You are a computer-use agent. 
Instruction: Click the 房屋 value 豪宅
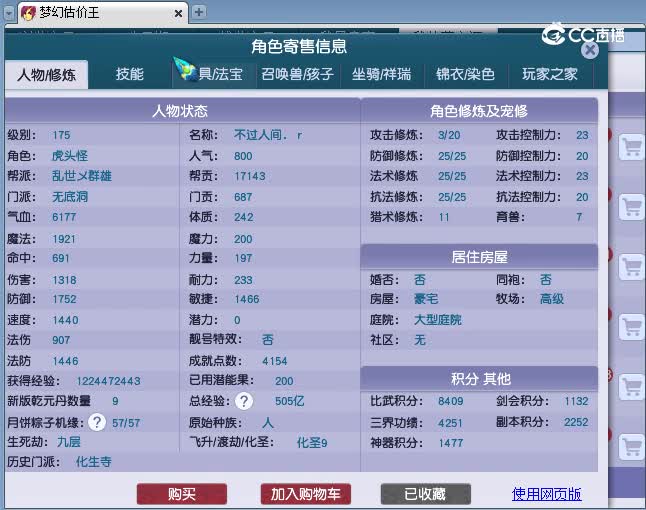point(426,299)
